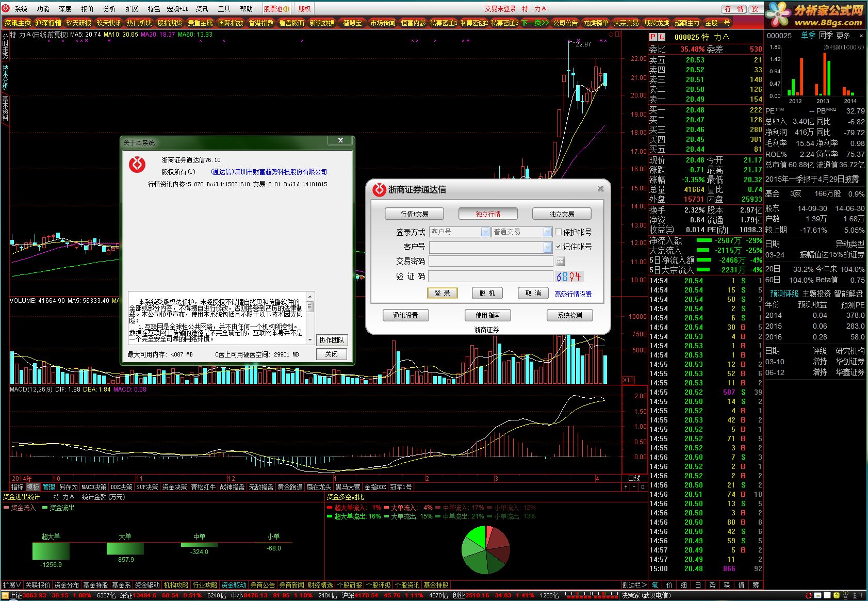Open the soft keyboard icon beside 交易密码 field
The width and height of the screenshot is (868, 601).
(560, 262)
